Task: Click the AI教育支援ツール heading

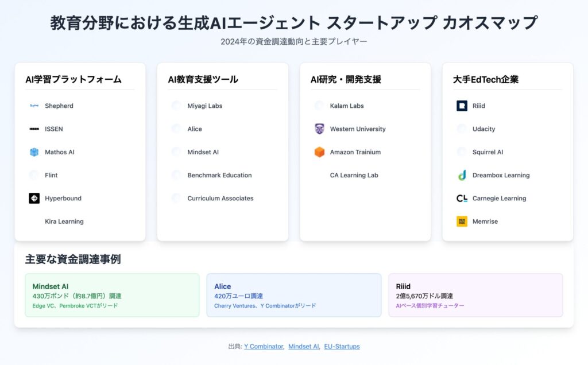Action: click(x=203, y=79)
